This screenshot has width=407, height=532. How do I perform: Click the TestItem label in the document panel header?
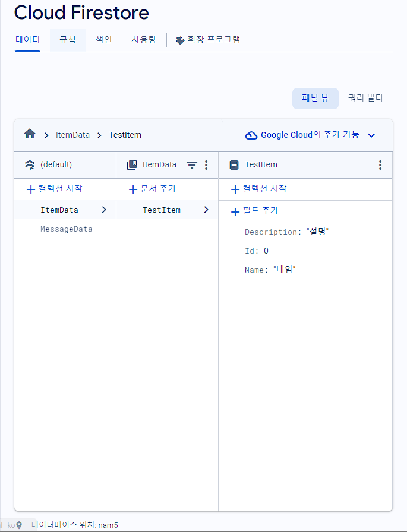coord(261,165)
